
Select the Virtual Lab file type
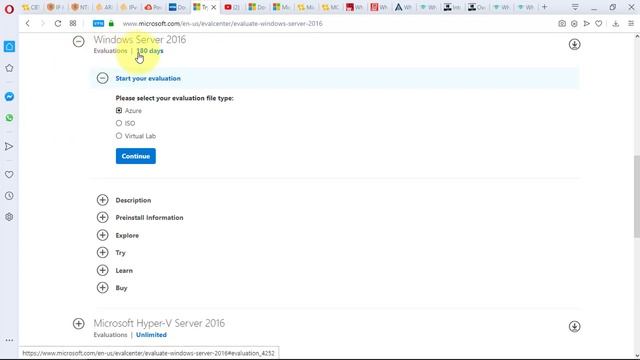click(x=119, y=136)
